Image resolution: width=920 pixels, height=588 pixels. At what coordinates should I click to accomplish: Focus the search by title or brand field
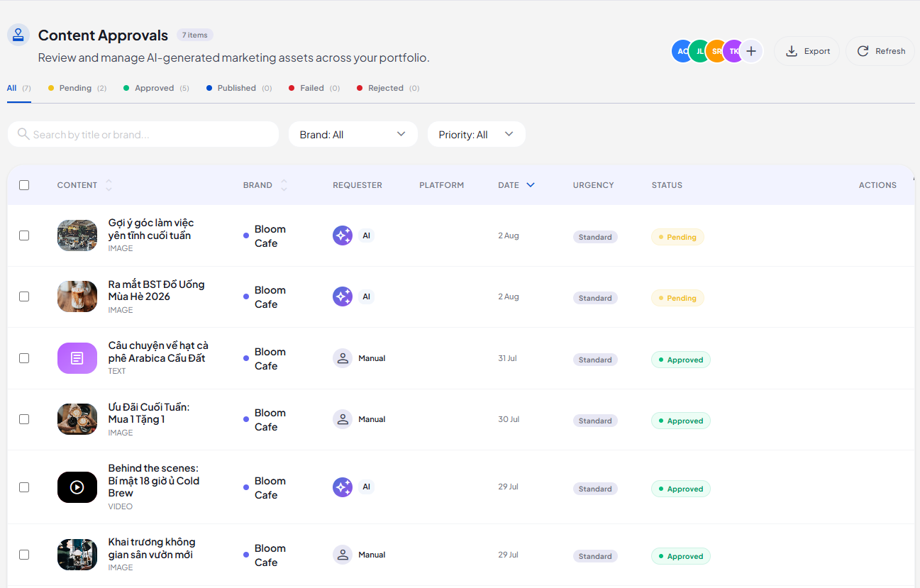coord(143,134)
